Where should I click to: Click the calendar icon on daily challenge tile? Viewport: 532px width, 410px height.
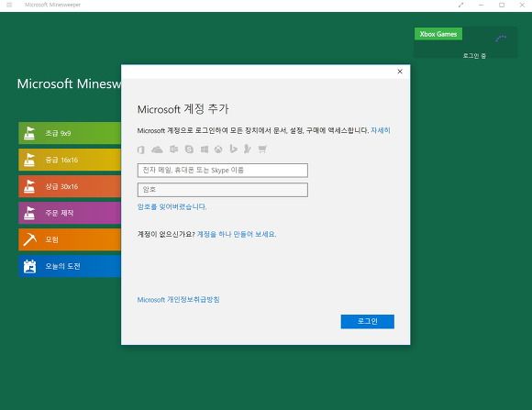pyautogui.click(x=29, y=266)
